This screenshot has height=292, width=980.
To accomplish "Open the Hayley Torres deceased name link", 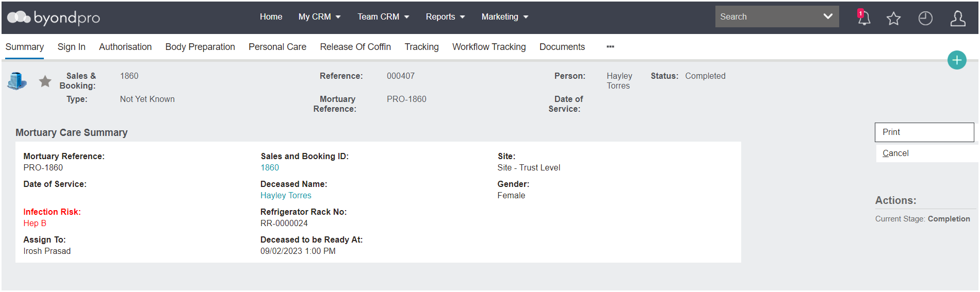I will pos(286,196).
